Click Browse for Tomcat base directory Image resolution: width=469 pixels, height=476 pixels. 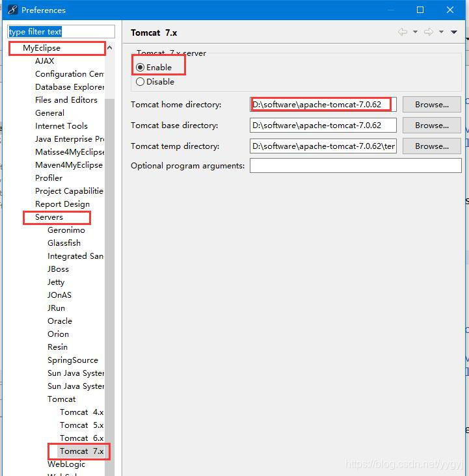pyautogui.click(x=432, y=126)
